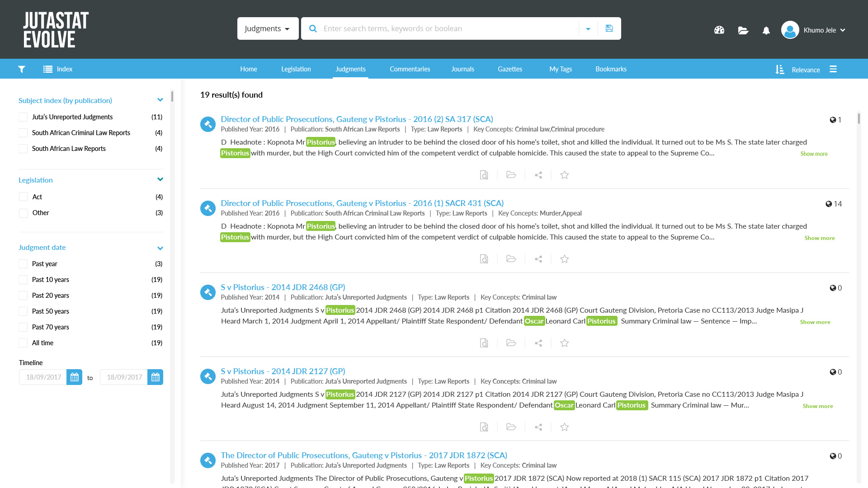
Task: Star the 2014 JDR 2468 result
Action: (564, 343)
